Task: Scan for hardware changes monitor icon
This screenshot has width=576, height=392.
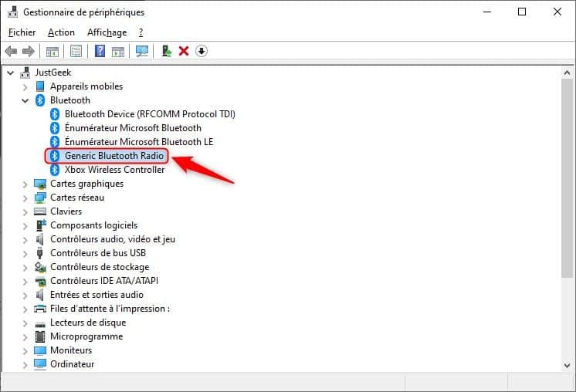Action: [x=142, y=51]
